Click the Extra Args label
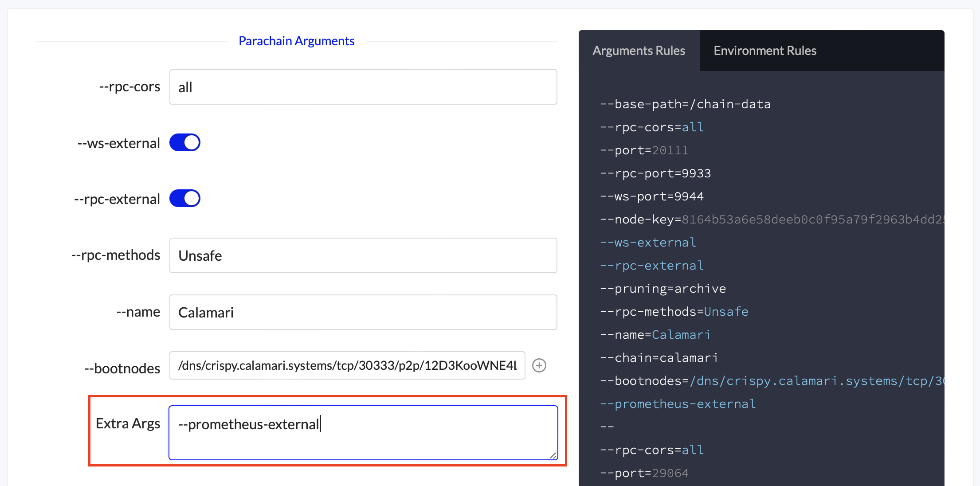Screen dimensions: 980x486 point(128,423)
